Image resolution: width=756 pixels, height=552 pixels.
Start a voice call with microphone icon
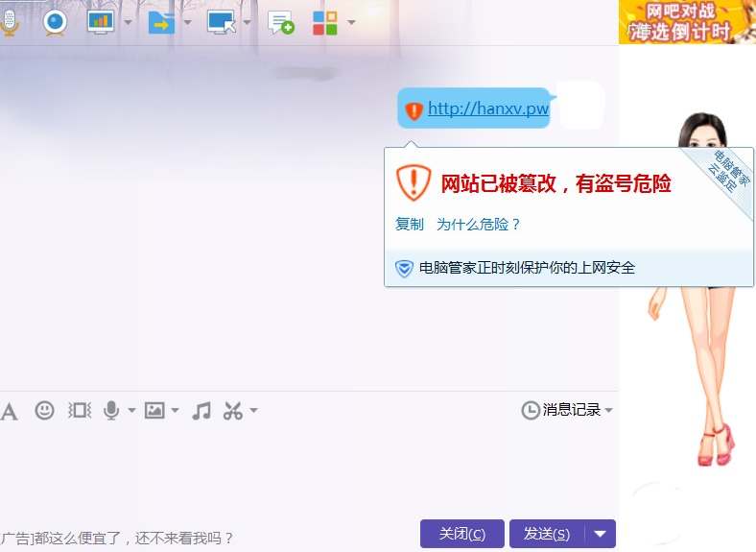click(x=10, y=22)
